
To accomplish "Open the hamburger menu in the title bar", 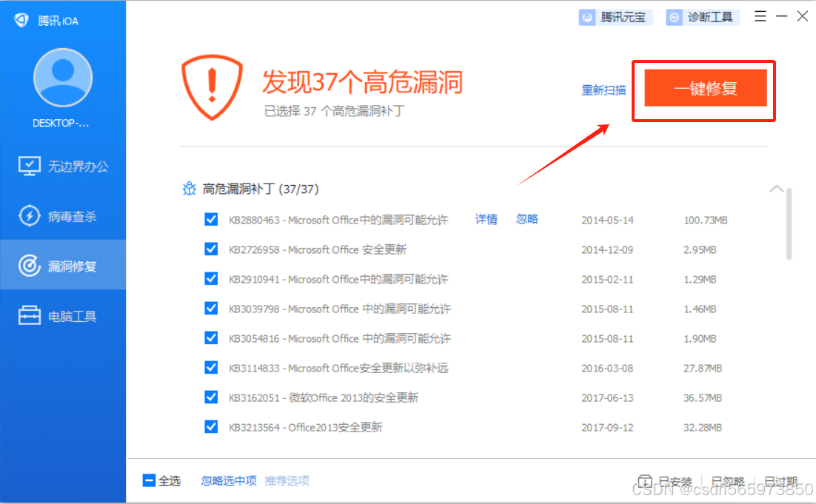I will click(760, 16).
